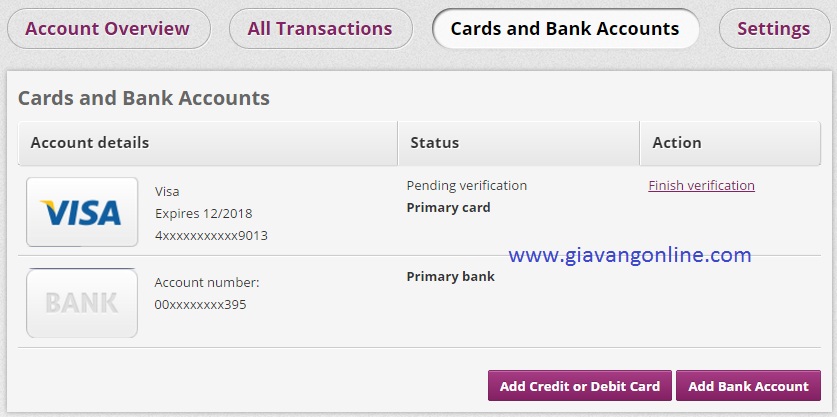This screenshot has height=417, width=837.
Task: Click the Action column header
Action: click(730, 143)
